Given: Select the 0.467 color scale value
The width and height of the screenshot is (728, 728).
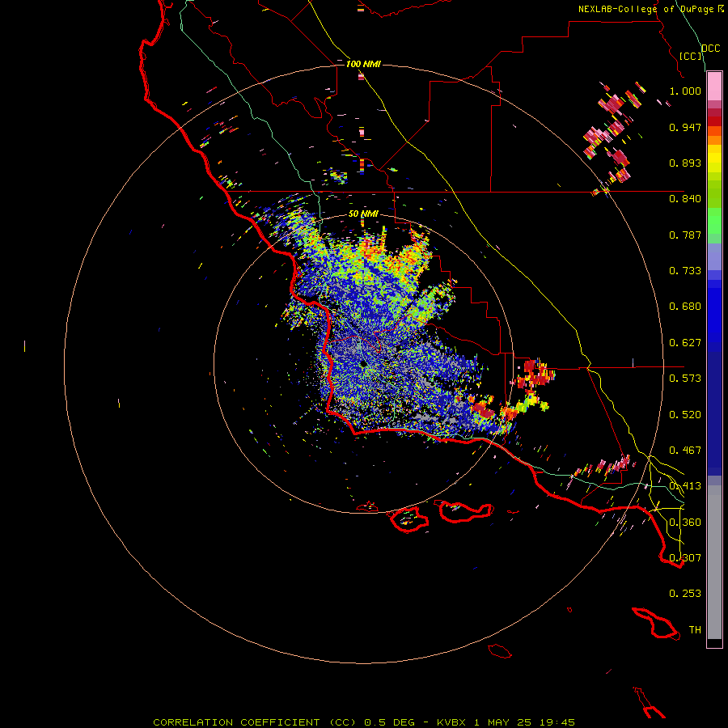Looking at the screenshot, I should click(x=685, y=451).
